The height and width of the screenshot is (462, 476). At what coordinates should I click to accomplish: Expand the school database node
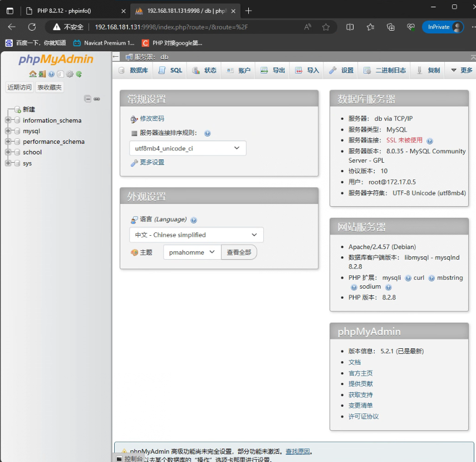[8, 152]
